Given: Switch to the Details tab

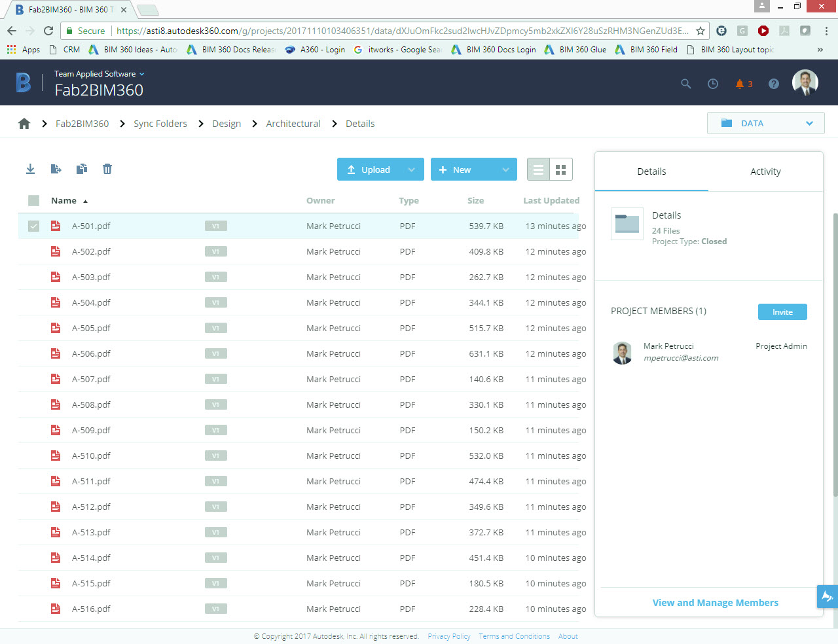Looking at the screenshot, I should (x=651, y=171).
